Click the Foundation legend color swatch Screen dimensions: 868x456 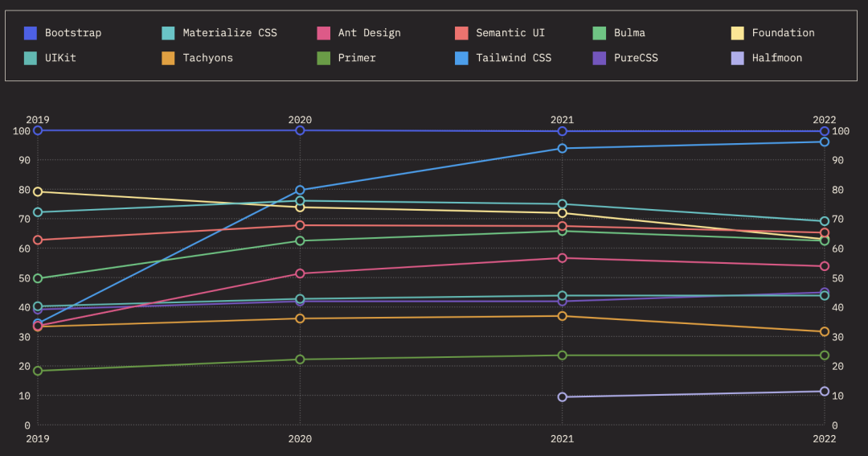tap(737, 33)
